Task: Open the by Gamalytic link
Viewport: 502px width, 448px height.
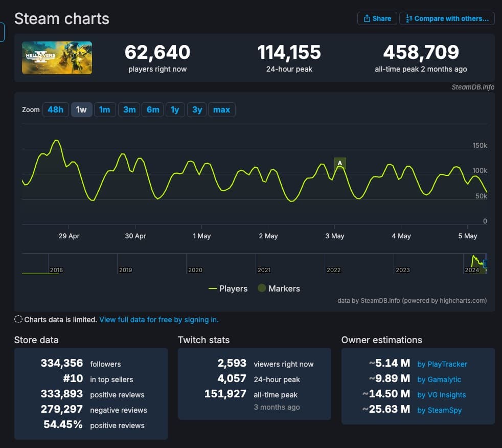Action: click(439, 379)
